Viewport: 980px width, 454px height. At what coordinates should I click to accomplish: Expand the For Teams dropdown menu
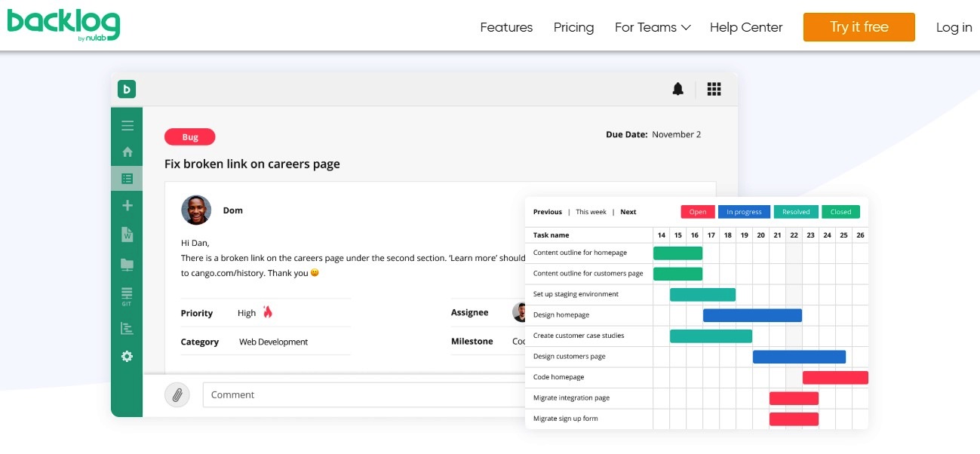tap(653, 27)
